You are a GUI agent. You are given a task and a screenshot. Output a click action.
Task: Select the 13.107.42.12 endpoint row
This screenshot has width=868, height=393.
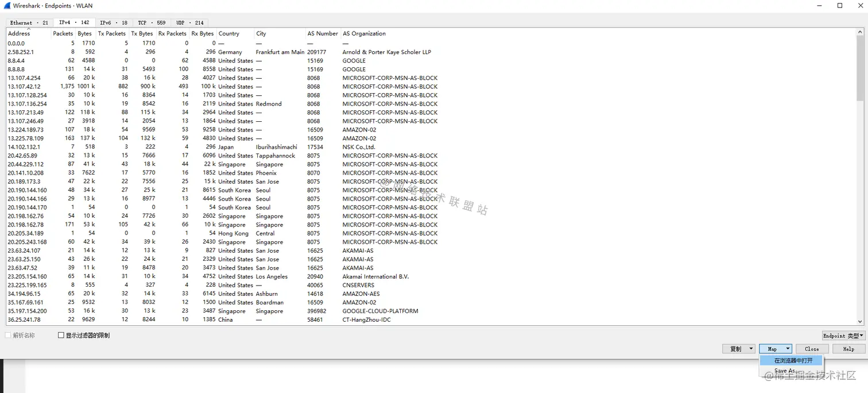[431, 86]
